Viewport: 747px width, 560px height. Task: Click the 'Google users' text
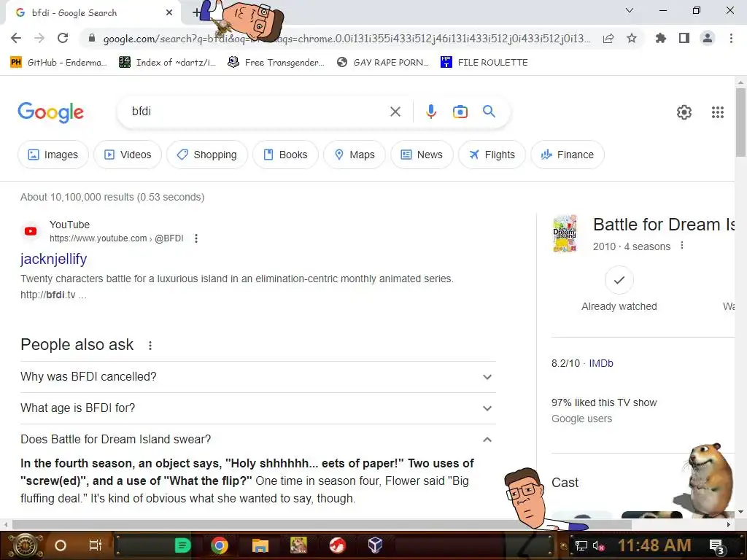581,419
